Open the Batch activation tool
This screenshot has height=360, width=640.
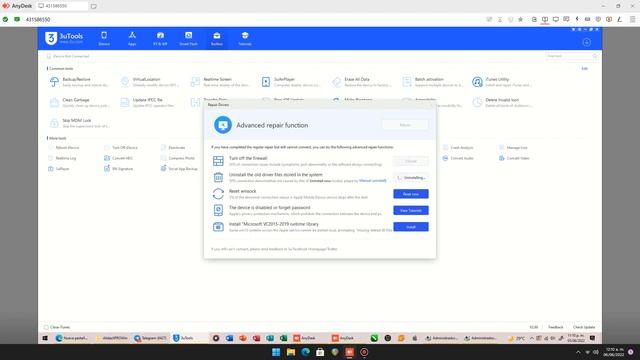coord(432,82)
